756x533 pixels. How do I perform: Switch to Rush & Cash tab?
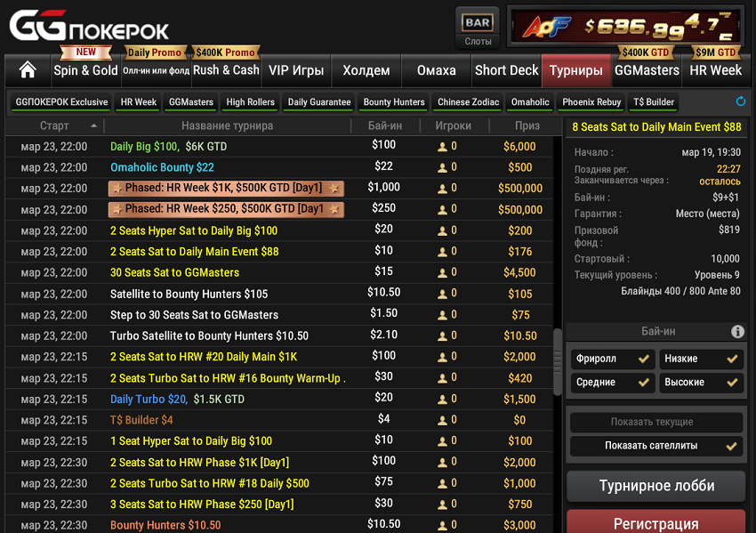pos(226,70)
